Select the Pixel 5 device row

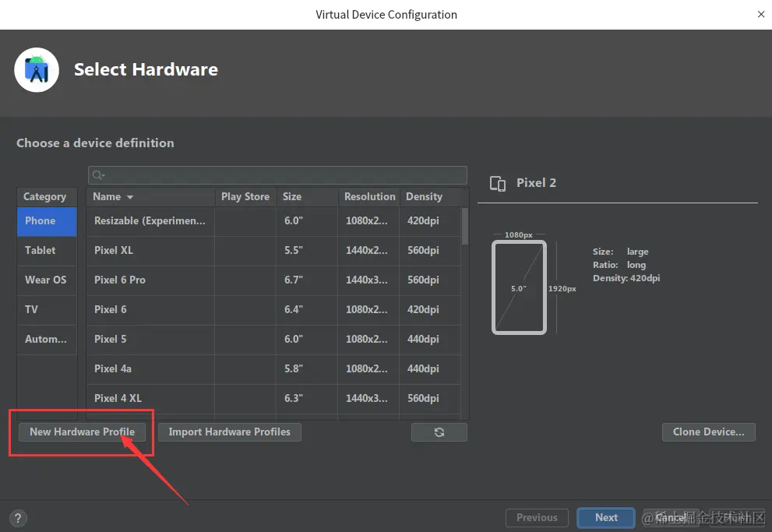coord(273,340)
